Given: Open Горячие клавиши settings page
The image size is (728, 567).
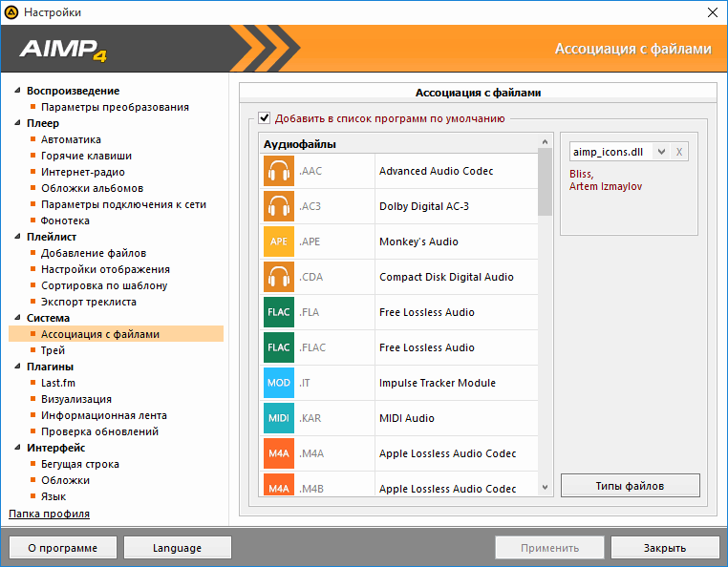Looking at the screenshot, I should point(86,156).
